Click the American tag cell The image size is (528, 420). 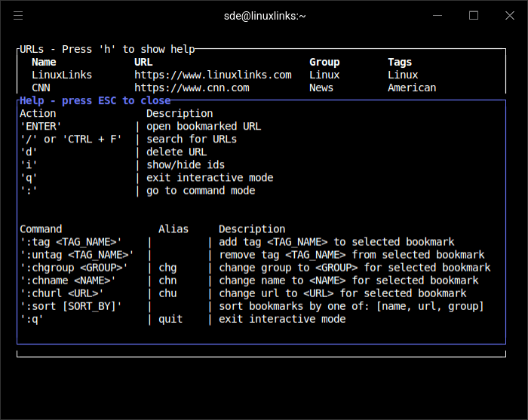(412, 87)
